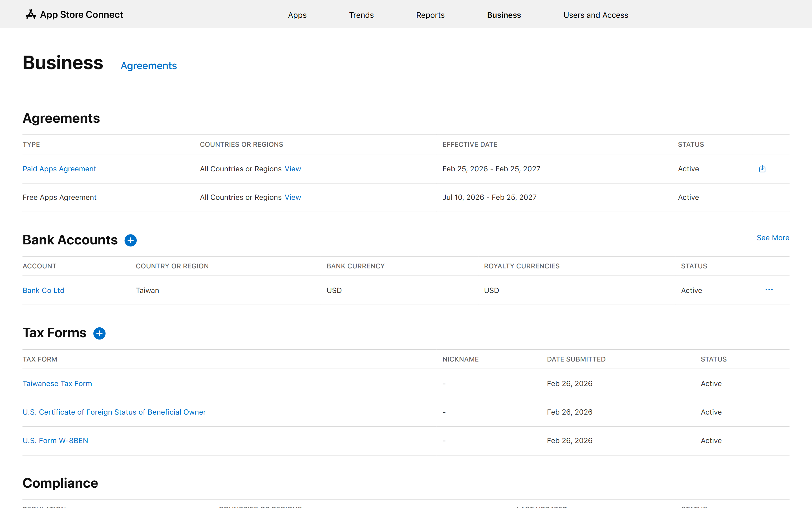The height and width of the screenshot is (508, 812).
Task: Open the U.S. Form W-8BEN
Action: coord(55,441)
